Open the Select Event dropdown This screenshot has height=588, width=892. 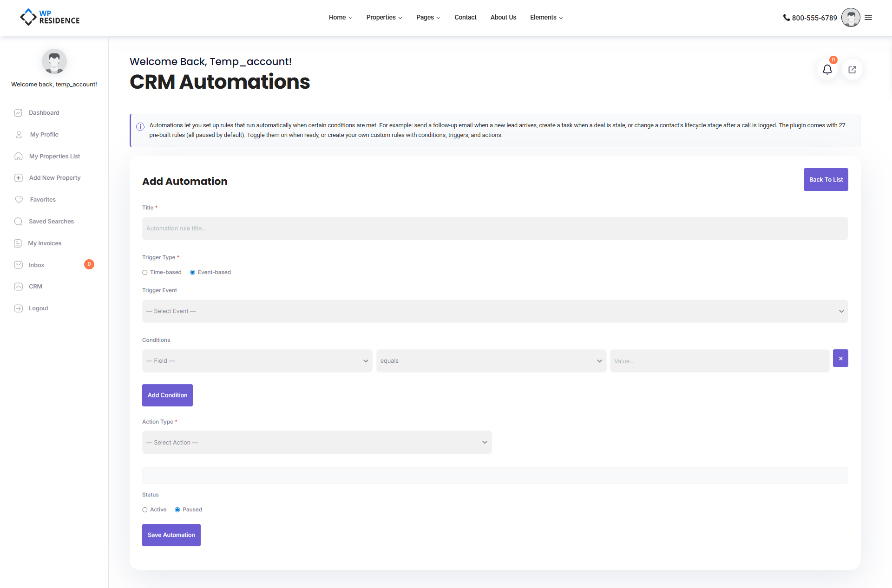coord(495,311)
